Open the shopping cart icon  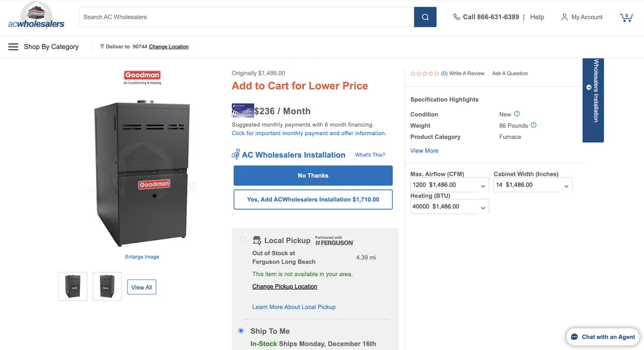[x=626, y=17]
